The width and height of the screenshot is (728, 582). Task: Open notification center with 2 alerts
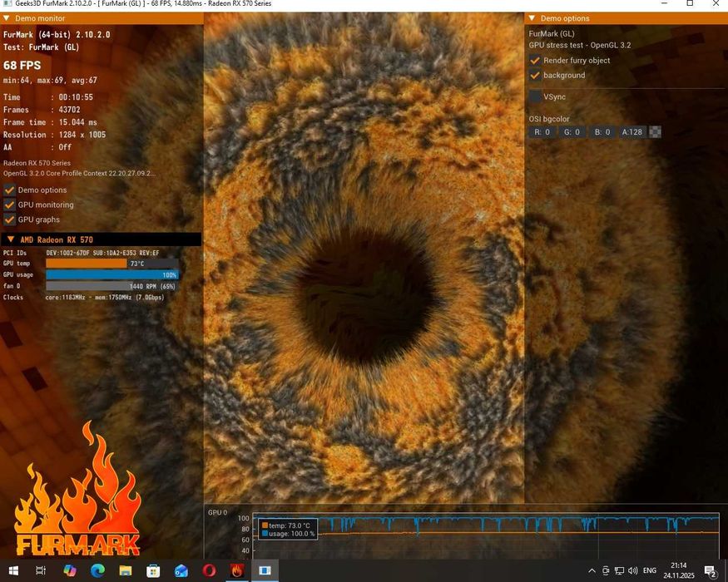pyautogui.click(x=711, y=571)
